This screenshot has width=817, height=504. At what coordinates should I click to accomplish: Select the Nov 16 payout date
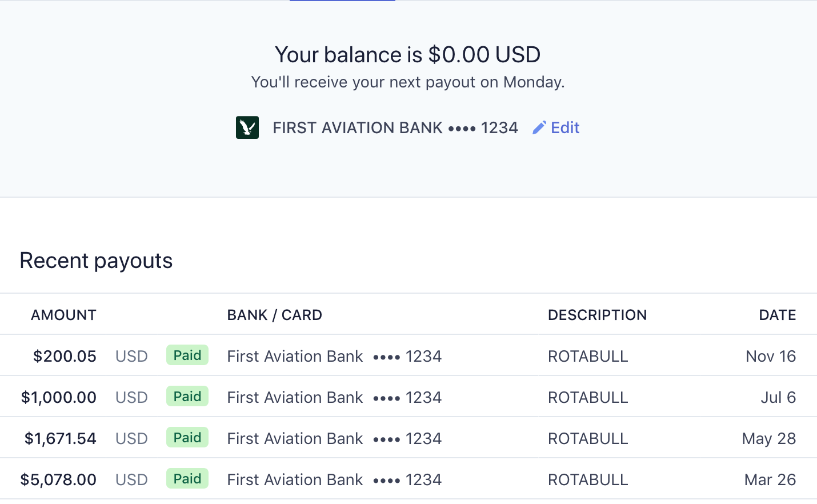click(x=771, y=356)
